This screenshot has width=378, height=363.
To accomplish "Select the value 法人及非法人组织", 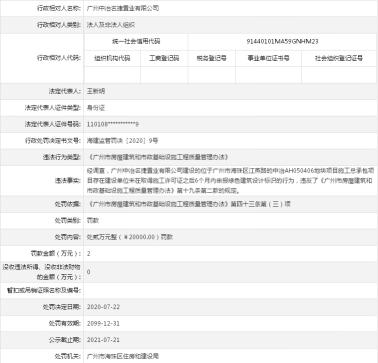I will (x=111, y=25).
